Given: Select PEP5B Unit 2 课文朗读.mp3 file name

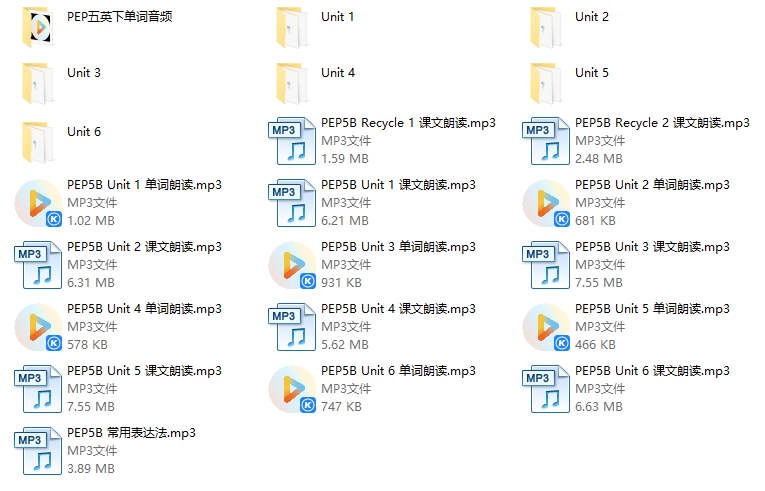Looking at the screenshot, I should point(144,247).
